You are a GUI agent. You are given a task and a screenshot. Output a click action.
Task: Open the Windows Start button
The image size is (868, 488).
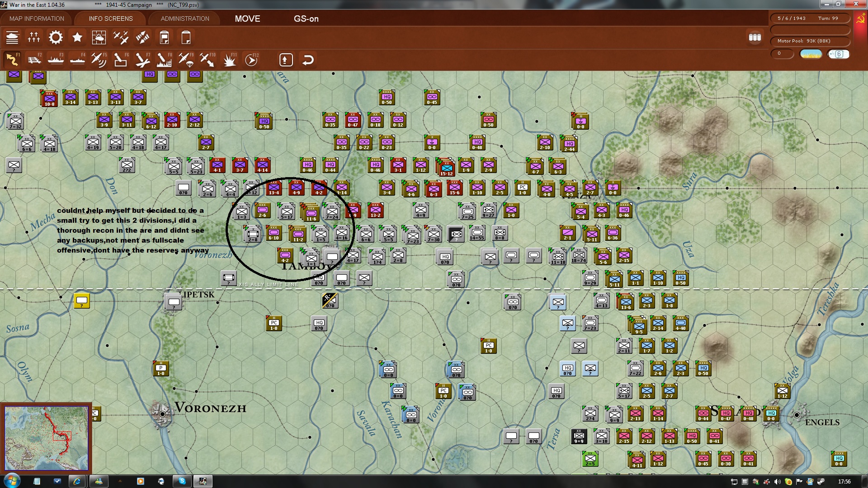pyautogui.click(x=11, y=481)
